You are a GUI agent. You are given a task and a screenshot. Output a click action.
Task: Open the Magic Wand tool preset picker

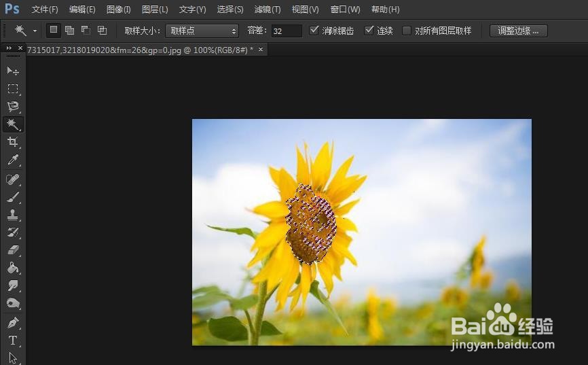tap(35, 31)
